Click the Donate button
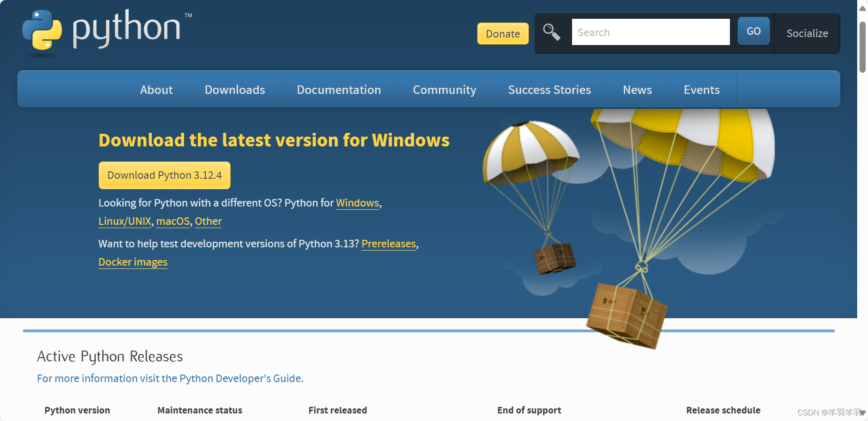 click(503, 34)
